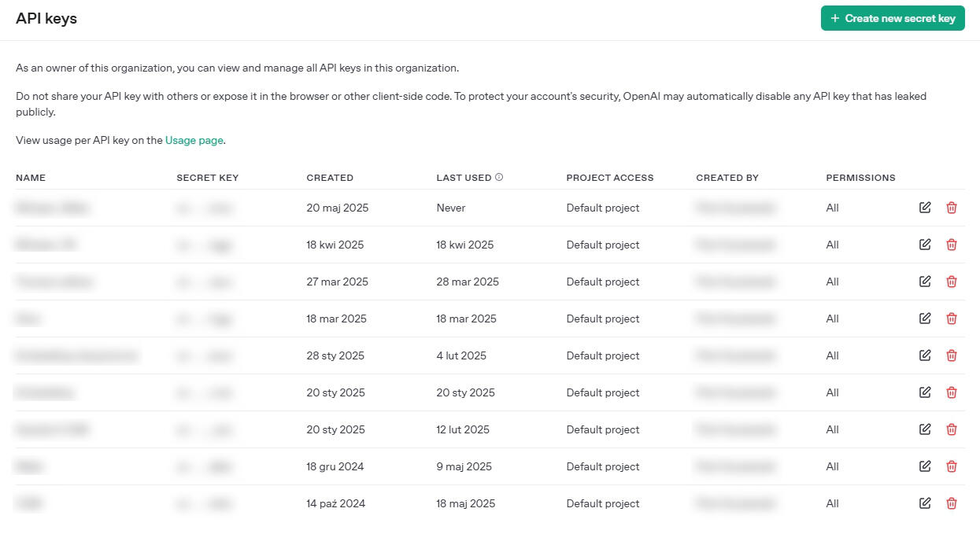The width and height of the screenshot is (980, 534).
Task: Edit the key last used 20 sty 2025
Action: (925, 392)
